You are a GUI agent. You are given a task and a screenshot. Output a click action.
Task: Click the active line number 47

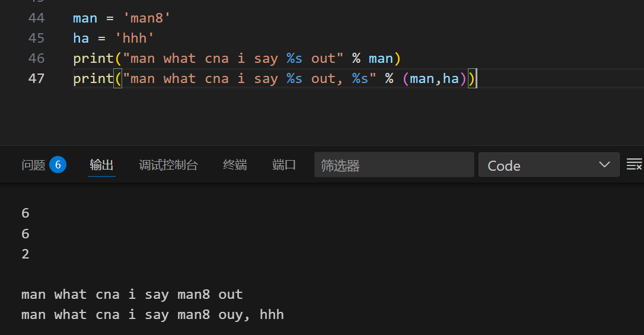click(36, 78)
